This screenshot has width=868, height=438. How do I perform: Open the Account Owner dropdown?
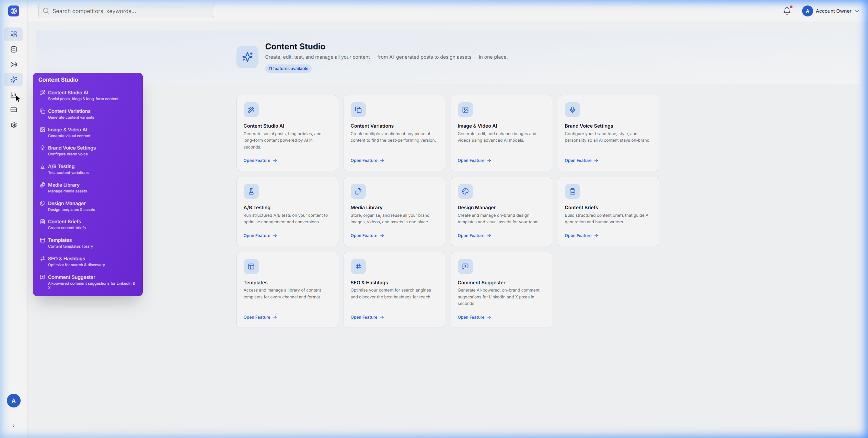point(831,11)
